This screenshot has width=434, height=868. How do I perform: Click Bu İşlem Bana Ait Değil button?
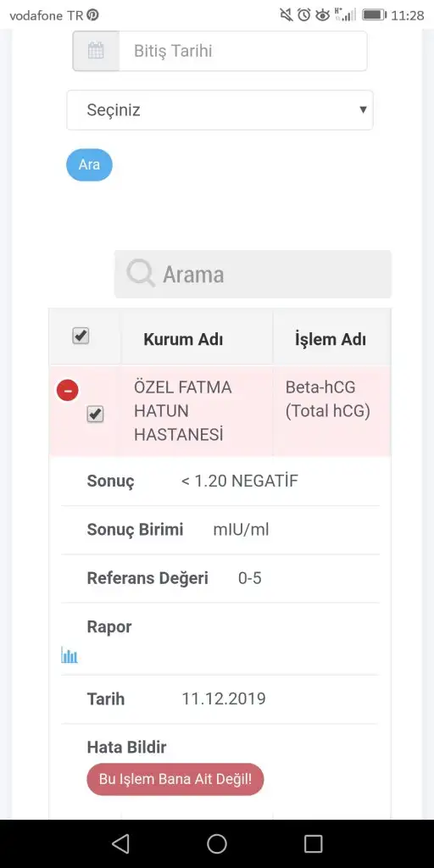tap(175, 780)
